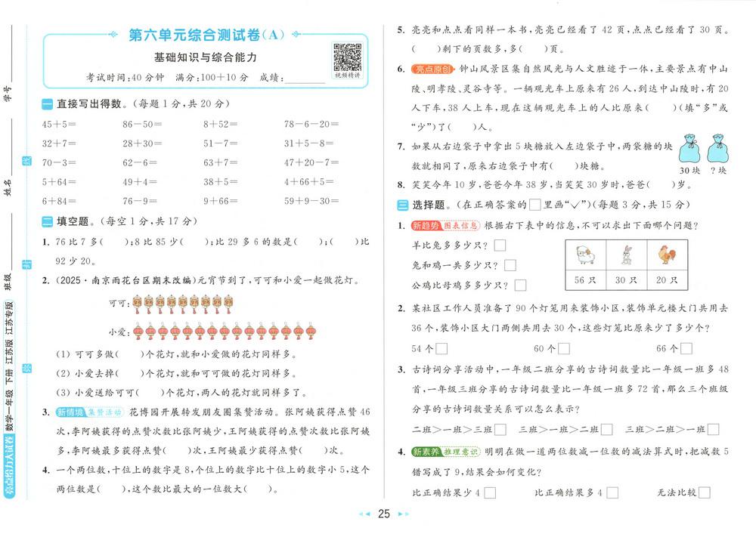Click the 推理意识 tag

tap(461, 452)
